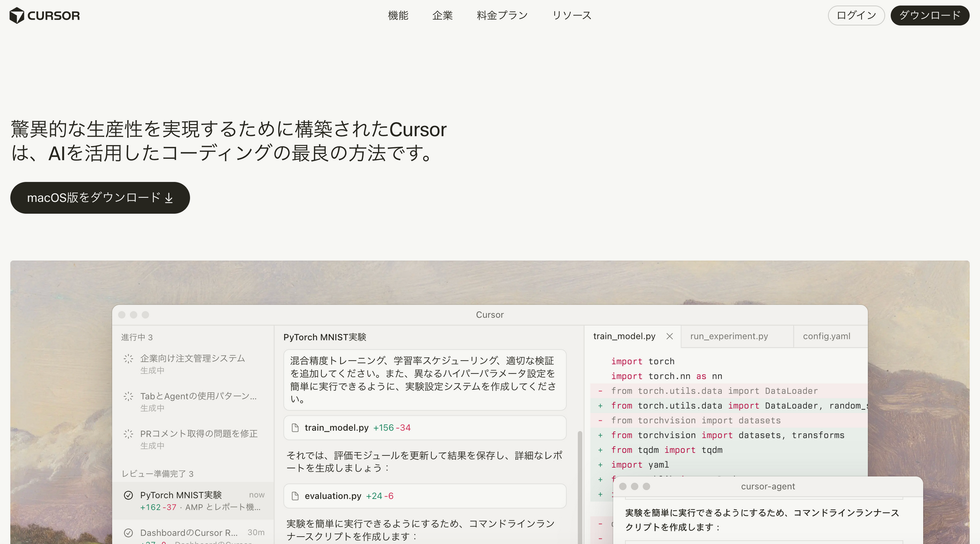Click the spinner icon beside TabとAgentの使用パターン
This screenshot has width=980, height=544.
coord(128,396)
